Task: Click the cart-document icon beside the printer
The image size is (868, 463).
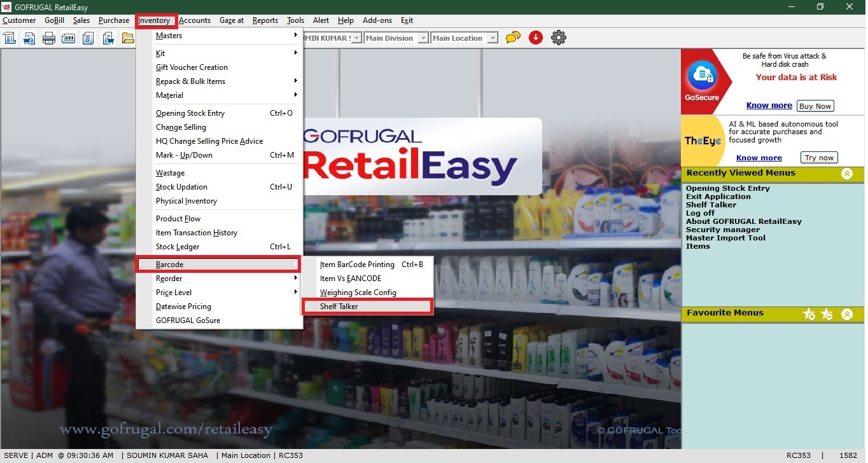Action: coord(29,38)
